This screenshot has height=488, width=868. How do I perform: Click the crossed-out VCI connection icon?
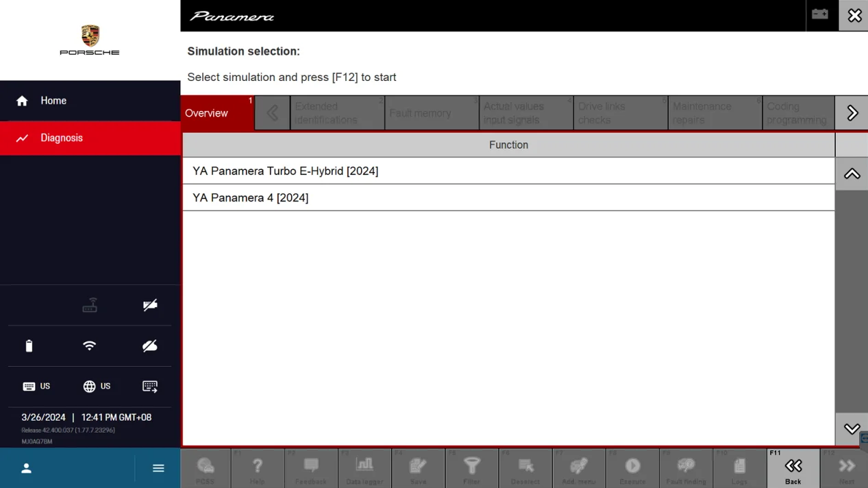coord(150,305)
